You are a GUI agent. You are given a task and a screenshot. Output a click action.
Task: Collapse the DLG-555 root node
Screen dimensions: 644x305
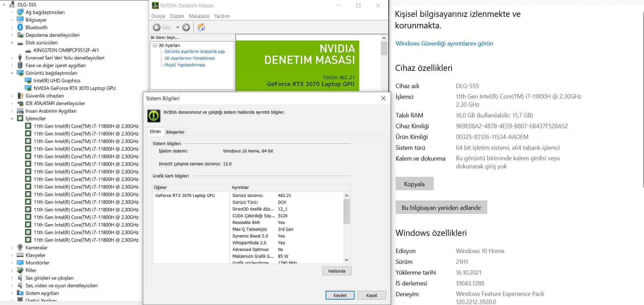click(4, 5)
